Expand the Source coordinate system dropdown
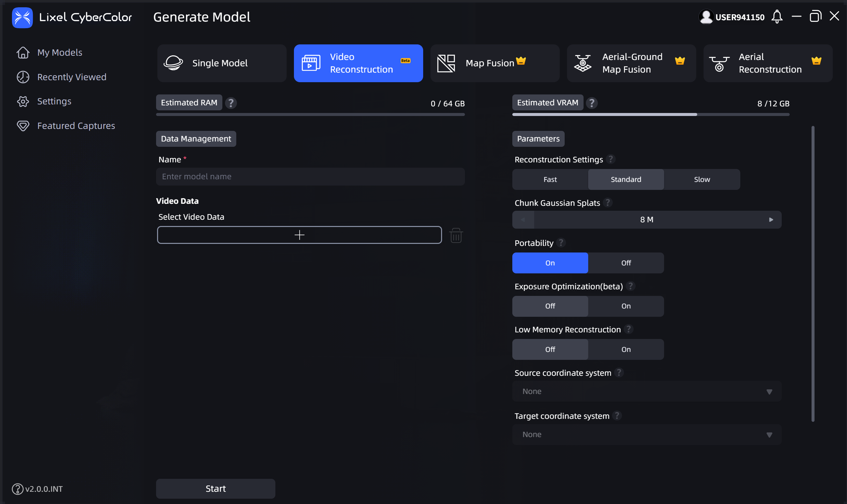The height and width of the screenshot is (504, 847). pos(647,391)
